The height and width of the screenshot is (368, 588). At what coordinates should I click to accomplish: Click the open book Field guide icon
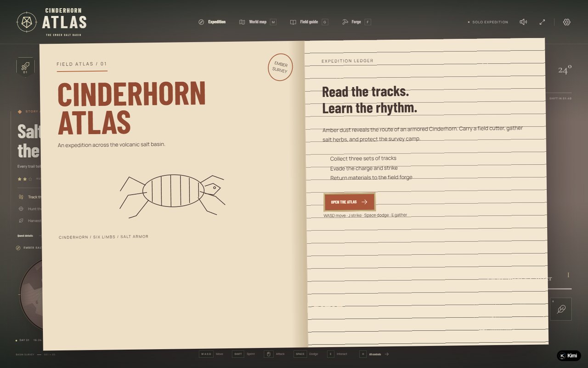(293, 22)
